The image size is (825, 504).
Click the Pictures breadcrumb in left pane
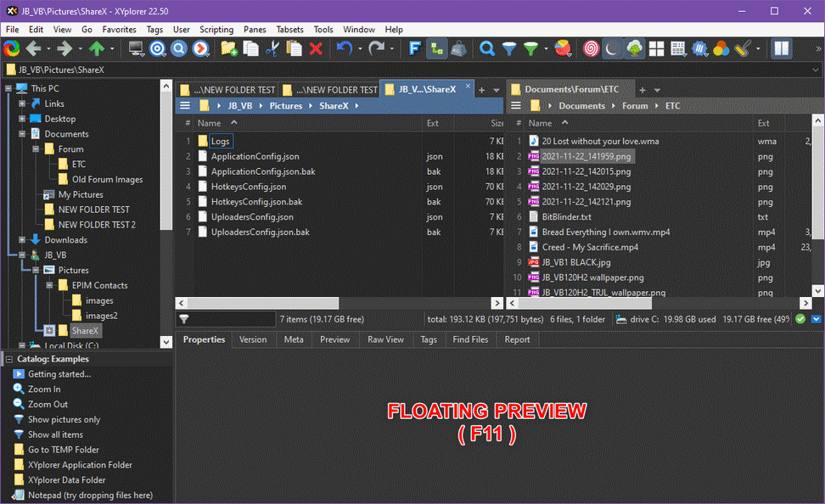(x=286, y=106)
